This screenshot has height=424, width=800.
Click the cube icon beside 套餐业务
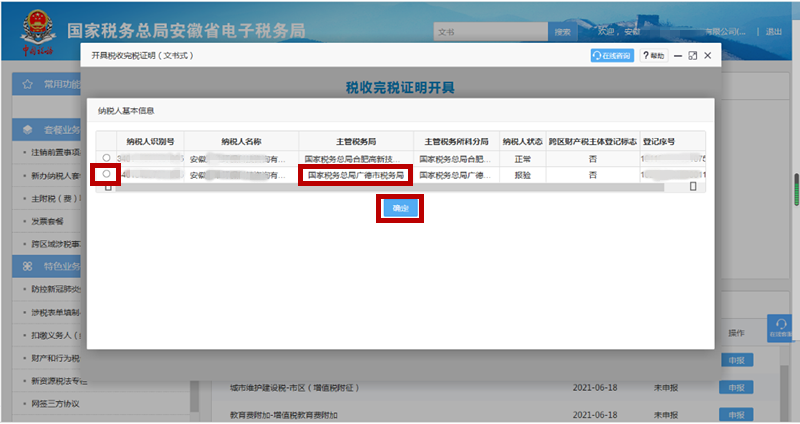(28, 130)
